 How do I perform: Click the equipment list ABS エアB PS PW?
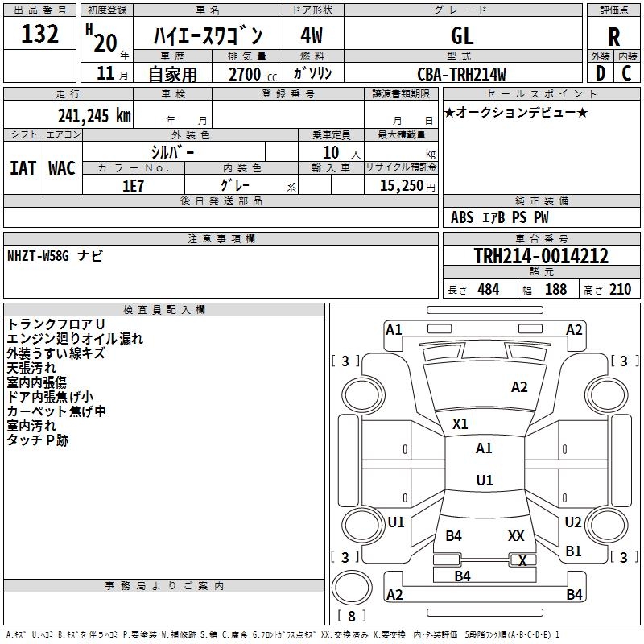coord(499,217)
